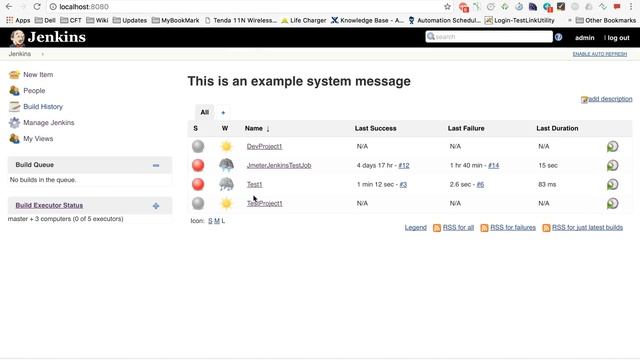Screen dimensions: 640x360
Task: Open the Other Bookmarks folder
Action: (606, 20)
